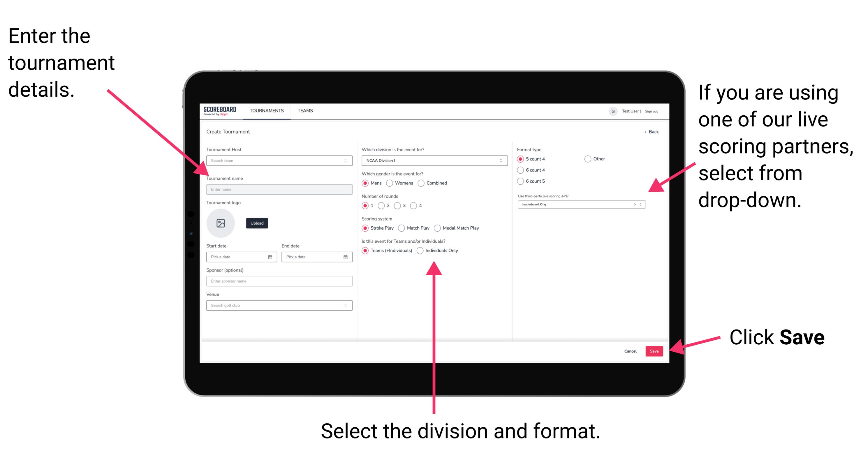Viewport: 868px width, 467px height.
Task: Click the division dropdown chevron icon
Action: click(x=501, y=161)
